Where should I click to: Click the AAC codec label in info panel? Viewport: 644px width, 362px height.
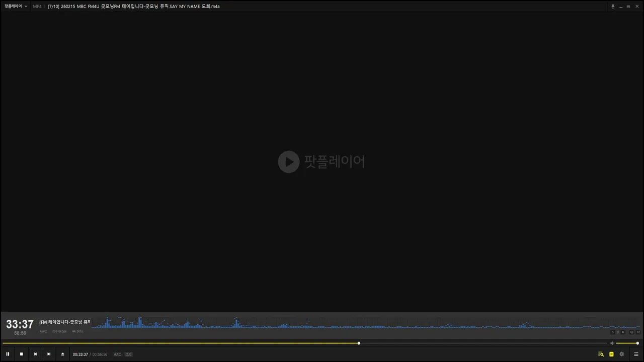click(43, 331)
